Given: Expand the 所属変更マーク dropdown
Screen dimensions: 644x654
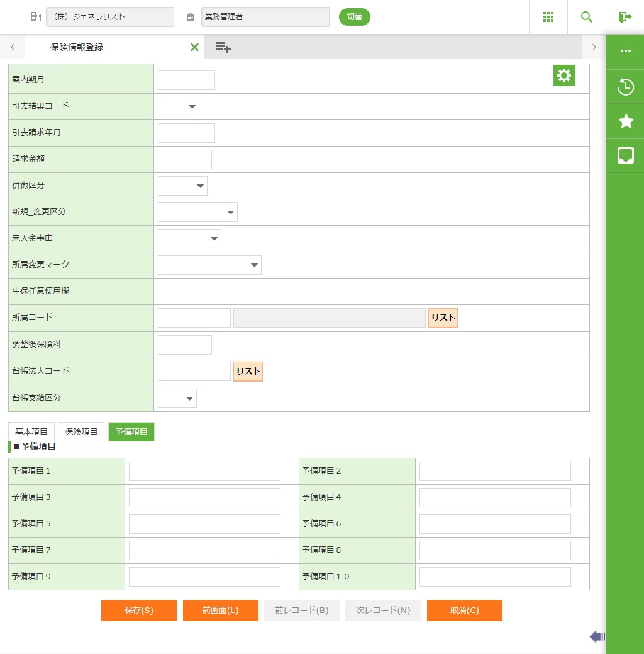Looking at the screenshot, I should [x=209, y=265].
